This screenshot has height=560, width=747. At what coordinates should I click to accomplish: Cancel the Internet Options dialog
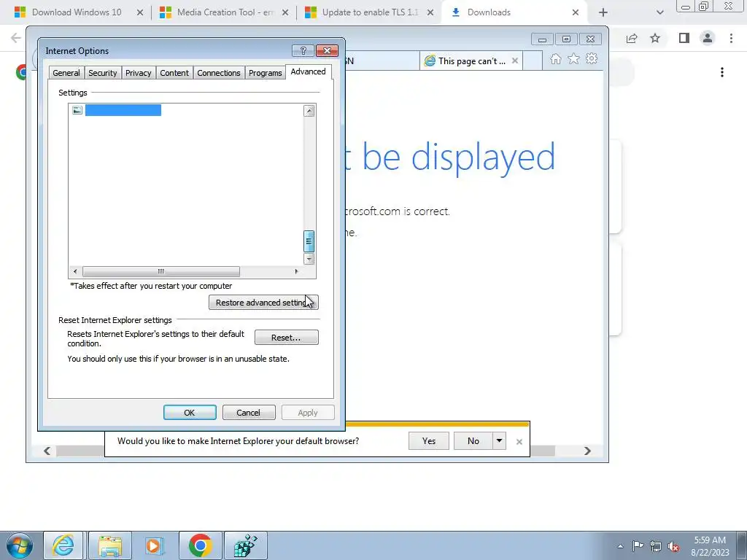click(249, 413)
